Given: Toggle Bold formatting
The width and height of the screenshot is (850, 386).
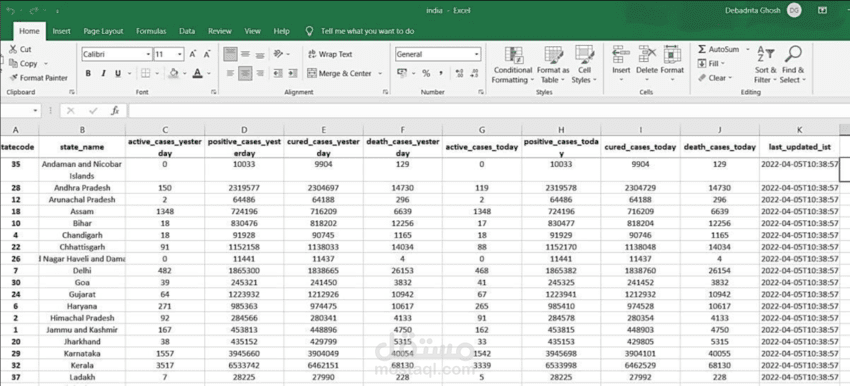Looking at the screenshot, I should (x=88, y=73).
